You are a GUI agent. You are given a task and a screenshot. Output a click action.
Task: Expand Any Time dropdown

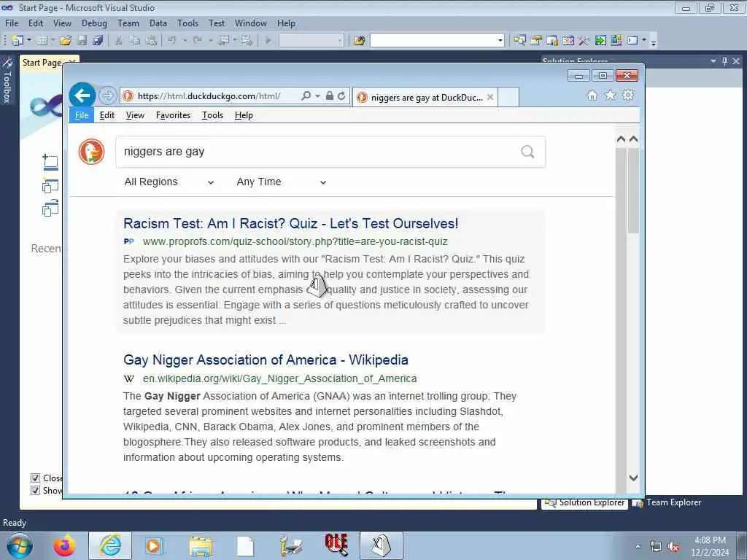coord(282,182)
